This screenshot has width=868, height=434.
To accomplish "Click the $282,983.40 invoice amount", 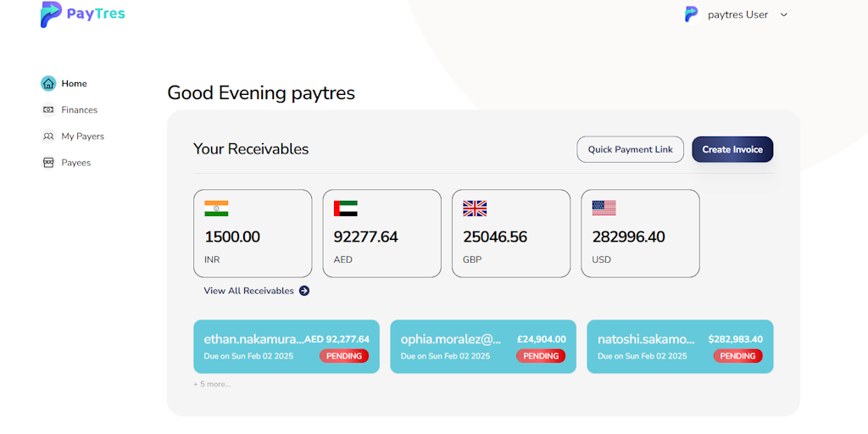I will pos(736,339).
